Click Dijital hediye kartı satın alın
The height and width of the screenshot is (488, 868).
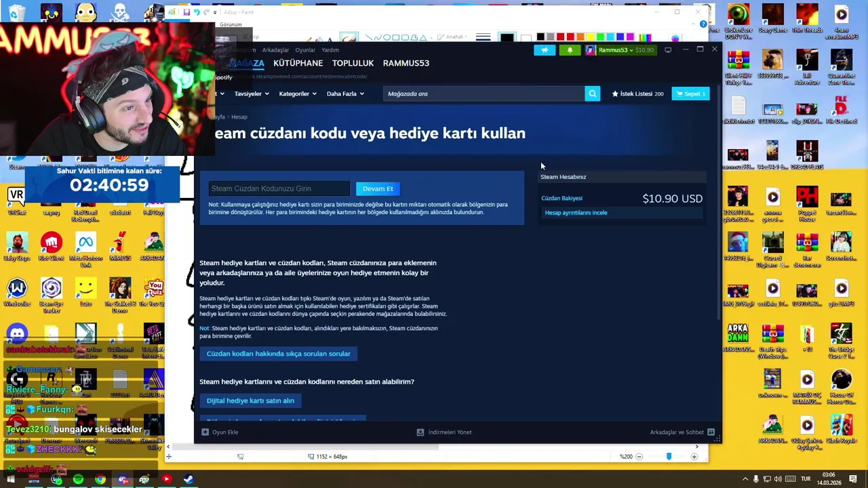250,401
